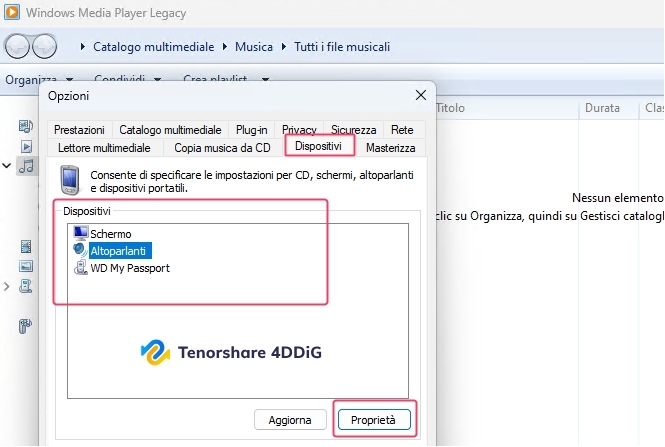Switch to the Lettore multimediale tab

tap(104, 148)
